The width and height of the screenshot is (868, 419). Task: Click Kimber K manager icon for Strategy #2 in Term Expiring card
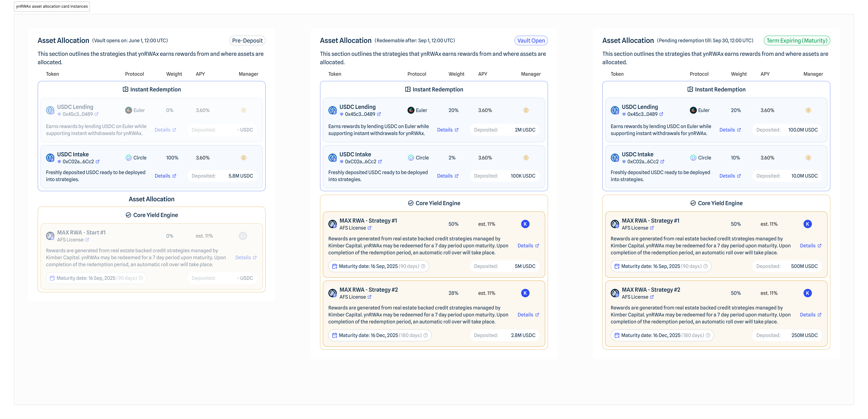(807, 293)
